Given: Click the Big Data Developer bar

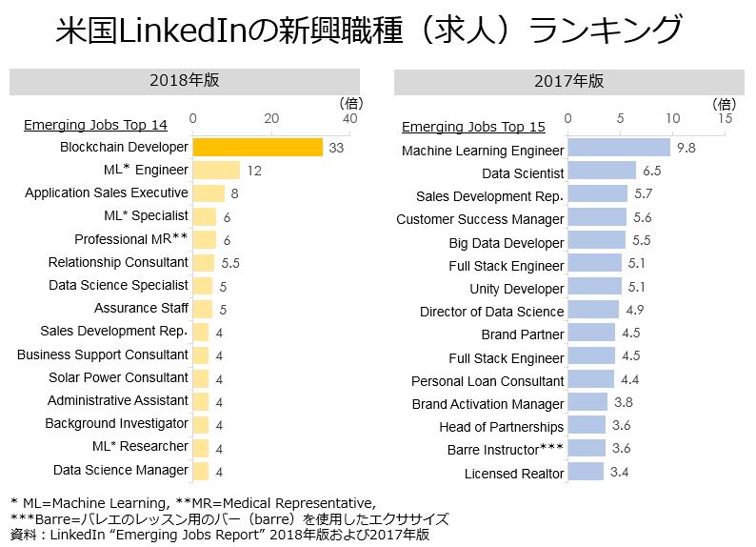Looking at the screenshot, I should (x=596, y=240).
